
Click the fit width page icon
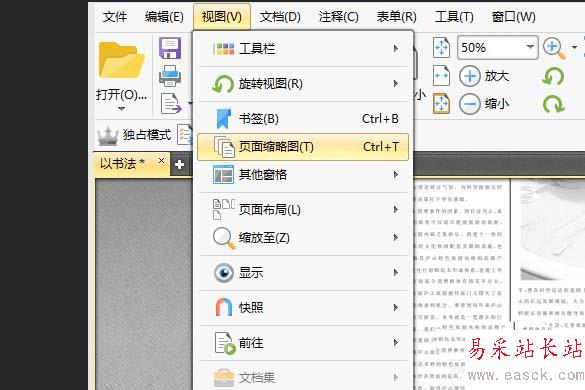point(441,76)
